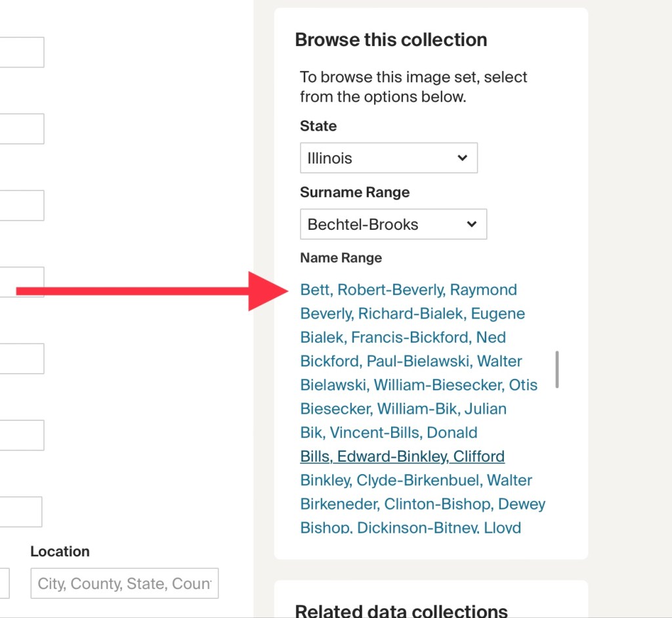Click the empty field directly above Location label
Viewport: 672px width, 618px height.
click(x=20, y=512)
